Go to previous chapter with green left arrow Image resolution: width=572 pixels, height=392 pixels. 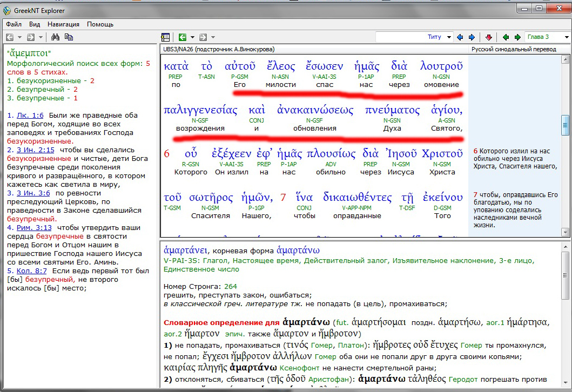tap(506, 37)
